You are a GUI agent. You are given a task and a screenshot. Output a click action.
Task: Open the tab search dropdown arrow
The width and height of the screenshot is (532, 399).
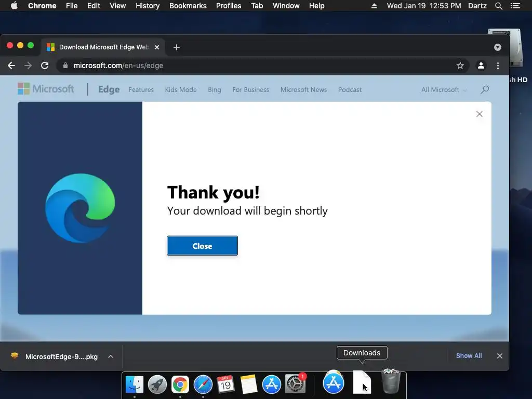[x=497, y=47]
